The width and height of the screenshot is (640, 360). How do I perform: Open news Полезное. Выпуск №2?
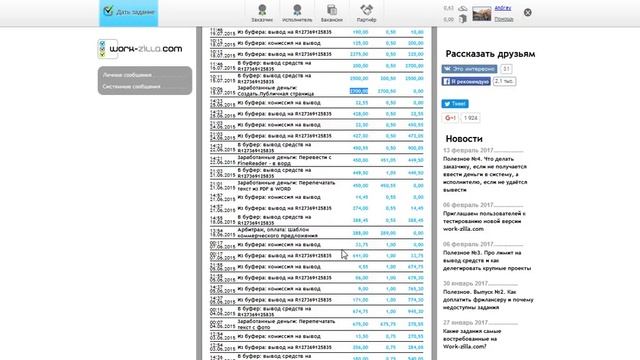pyautogui.click(x=488, y=300)
